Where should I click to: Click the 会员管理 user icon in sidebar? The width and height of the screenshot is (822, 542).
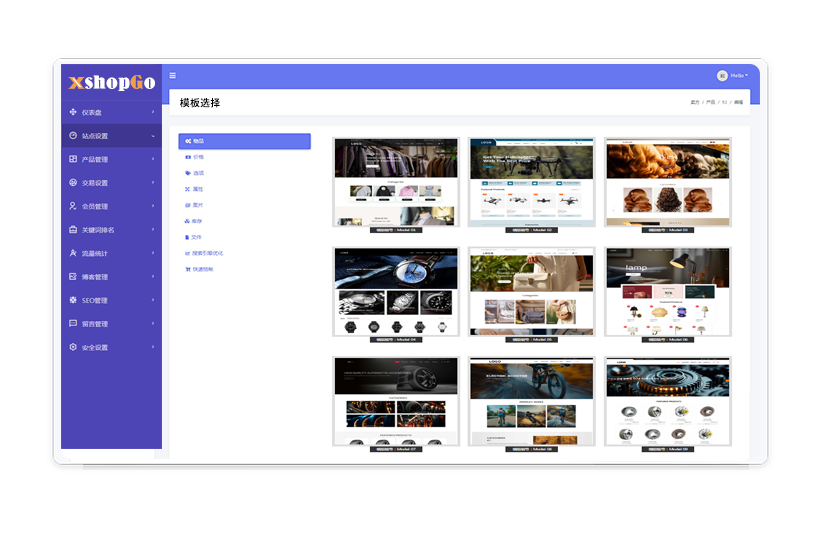[x=73, y=206]
